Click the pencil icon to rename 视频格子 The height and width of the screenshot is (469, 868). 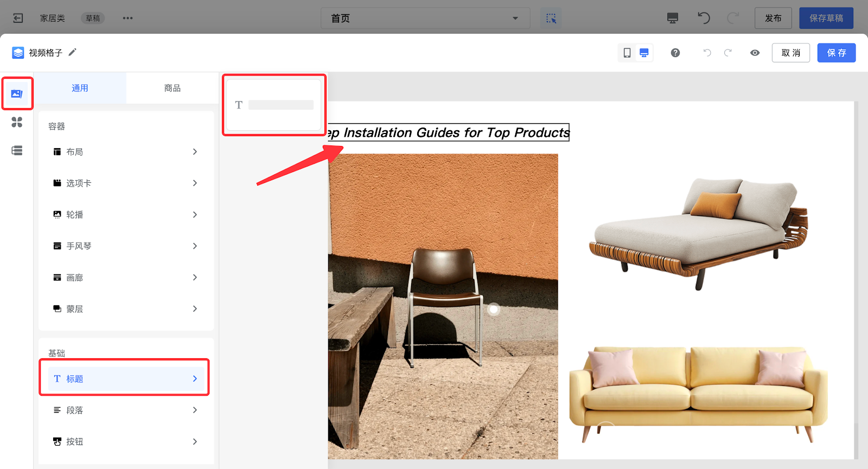click(x=72, y=52)
